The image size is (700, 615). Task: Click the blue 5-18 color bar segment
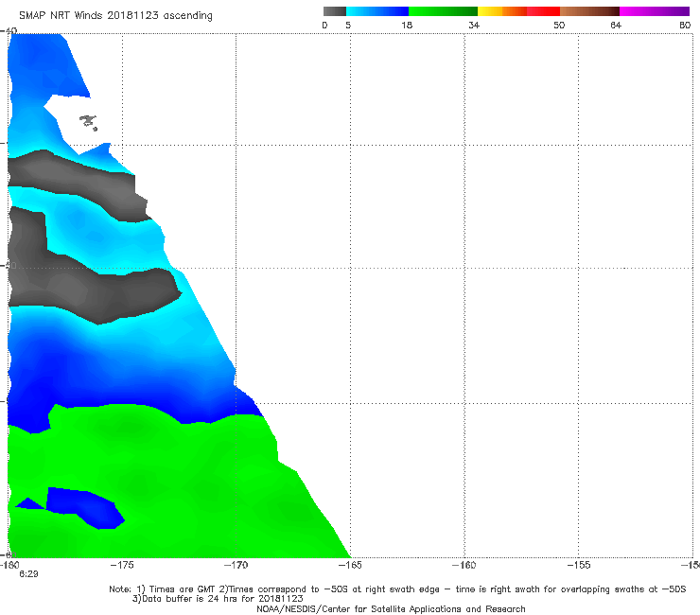[377, 11]
